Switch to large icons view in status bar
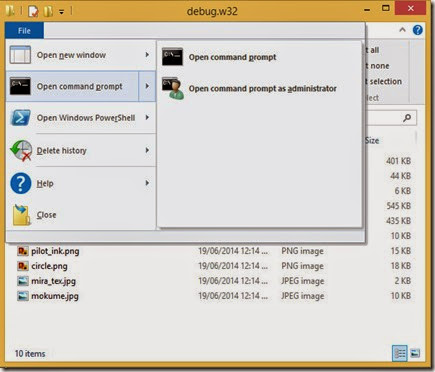The height and width of the screenshot is (372, 435). (415, 353)
